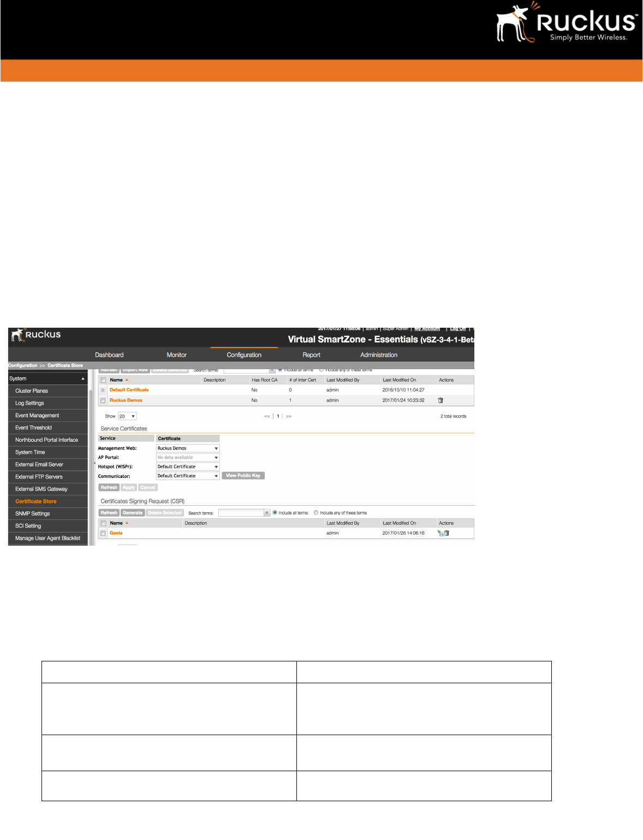Click Generate to create a CSR
643x840 pixels.
tap(133, 513)
